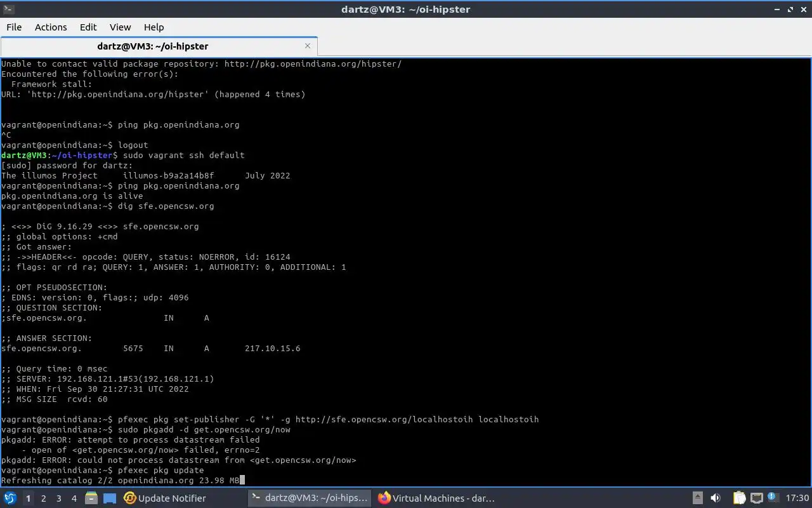Click the TTL value 5675
The image size is (812, 508).
[x=133, y=348]
